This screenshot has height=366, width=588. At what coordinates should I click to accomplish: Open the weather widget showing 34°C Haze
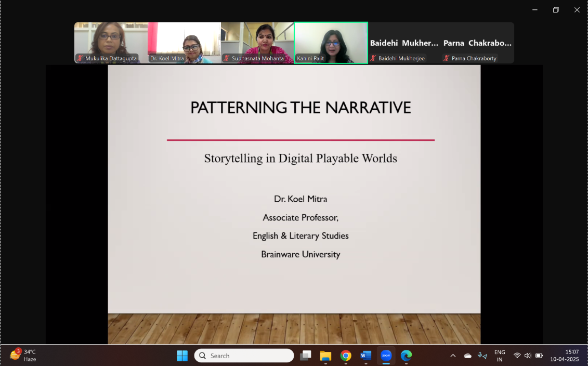(x=23, y=355)
